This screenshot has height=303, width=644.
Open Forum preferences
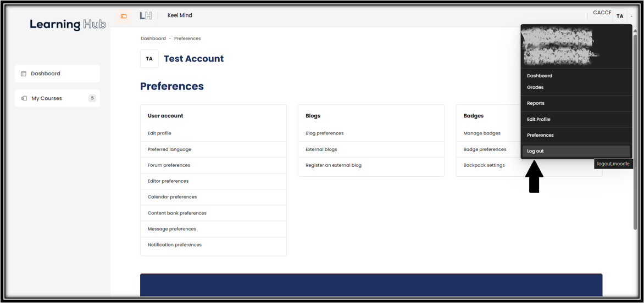169,165
